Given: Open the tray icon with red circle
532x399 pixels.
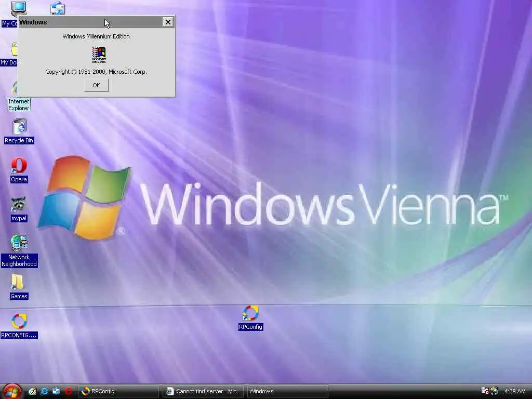Looking at the screenshot, I should coord(485,391).
